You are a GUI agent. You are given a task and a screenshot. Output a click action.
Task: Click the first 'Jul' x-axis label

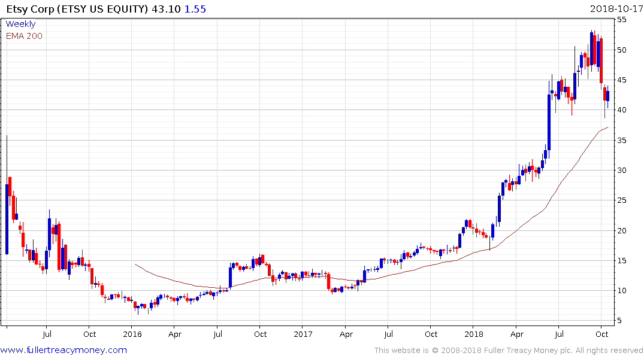(x=47, y=334)
